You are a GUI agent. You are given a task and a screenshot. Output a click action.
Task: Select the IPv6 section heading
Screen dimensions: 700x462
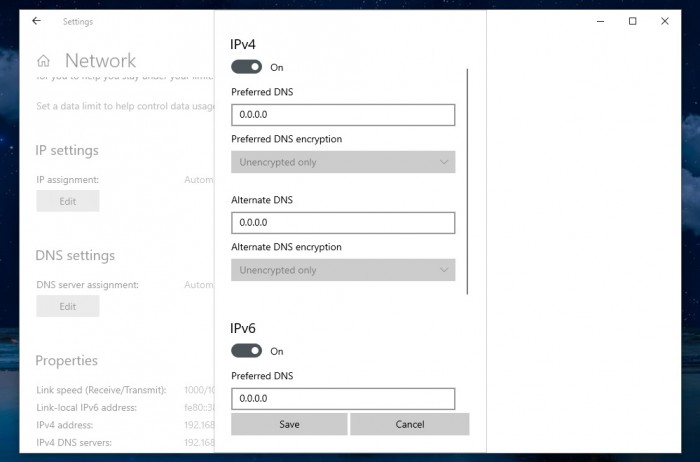click(x=243, y=328)
